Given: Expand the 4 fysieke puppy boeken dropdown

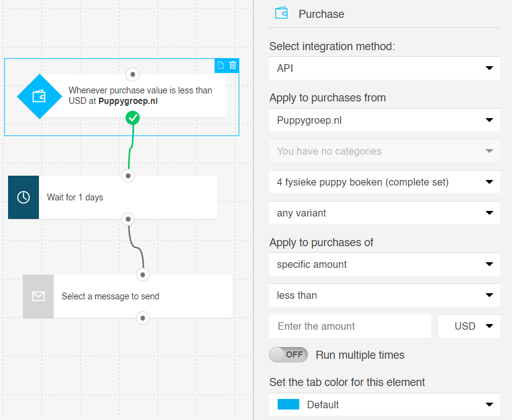Looking at the screenshot, I should [385, 182].
